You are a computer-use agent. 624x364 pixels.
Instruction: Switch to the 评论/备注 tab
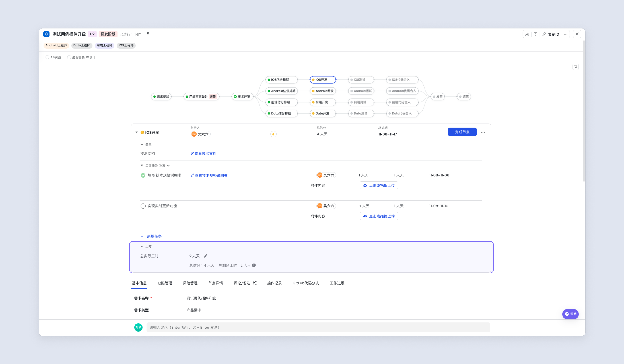(x=242, y=283)
